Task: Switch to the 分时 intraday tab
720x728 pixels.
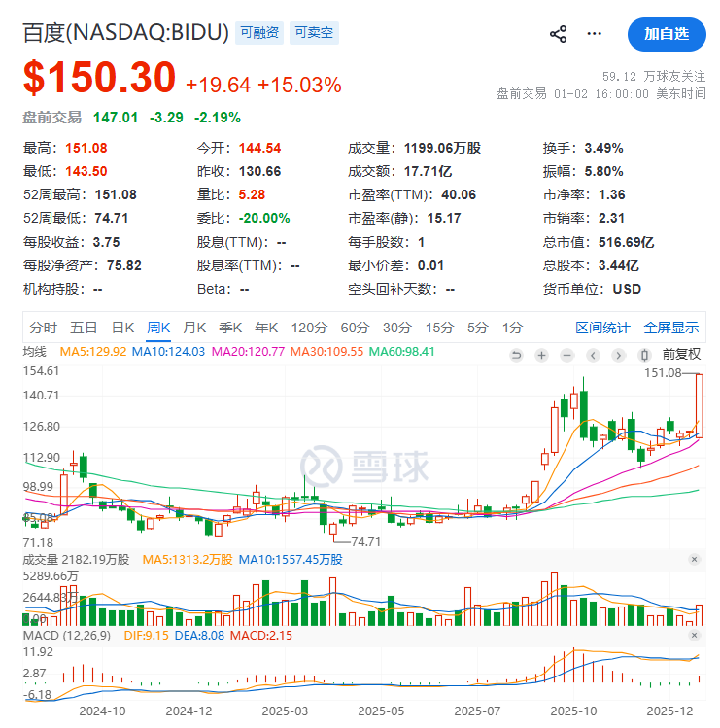Action: point(44,328)
